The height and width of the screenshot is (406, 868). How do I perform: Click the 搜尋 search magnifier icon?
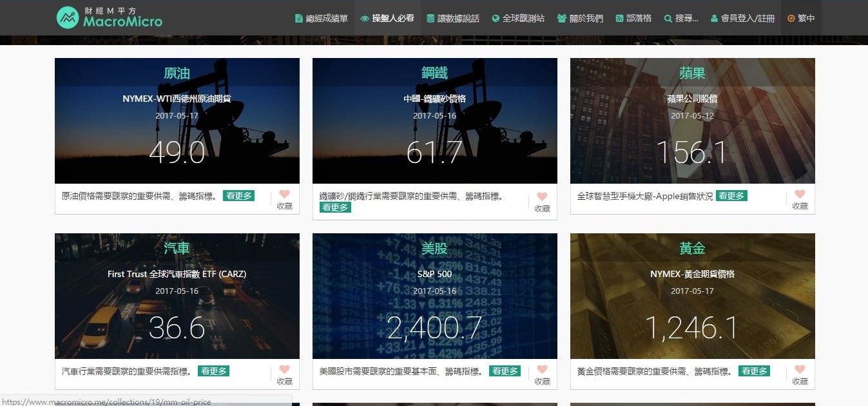(x=668, y=18)
